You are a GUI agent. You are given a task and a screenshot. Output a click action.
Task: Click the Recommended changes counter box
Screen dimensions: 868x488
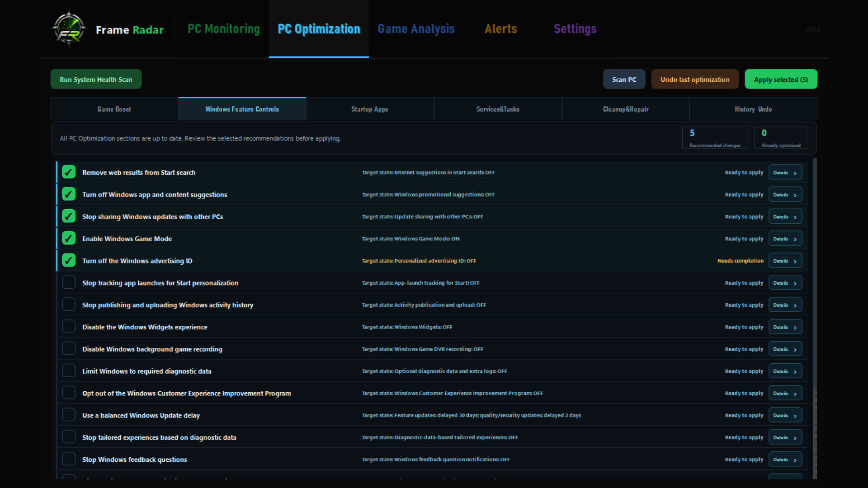click(715, 138)
